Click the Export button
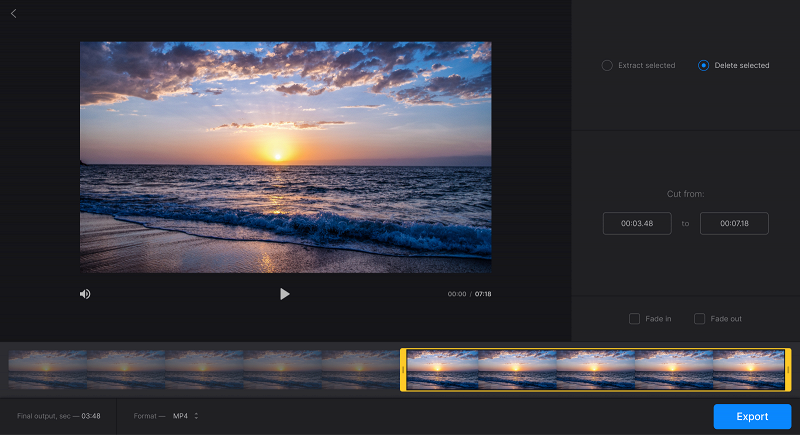The height and width of the screenshot is (435, 800). [x=752, y=417]
